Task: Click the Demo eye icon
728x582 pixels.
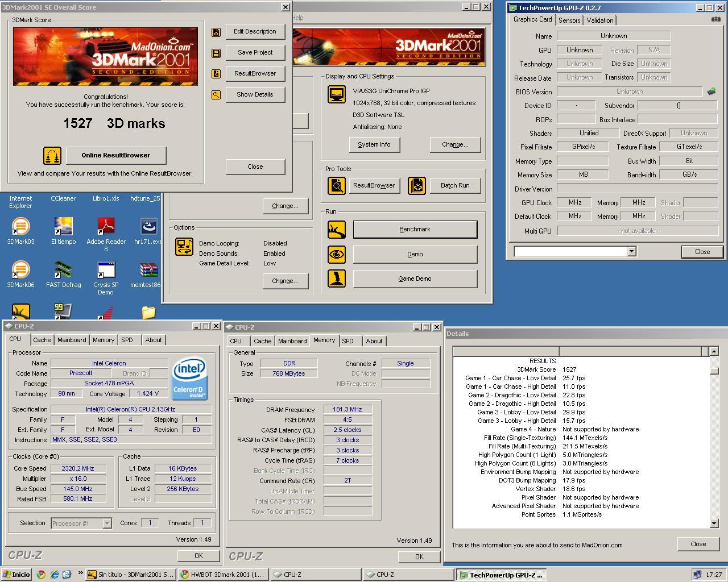Action: (336, 254)
